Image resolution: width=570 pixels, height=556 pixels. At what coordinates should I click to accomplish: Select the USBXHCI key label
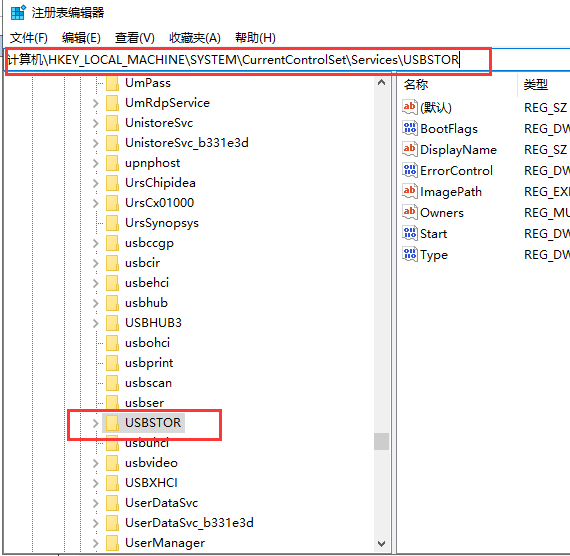pyautogui.click(x=151, y=483)
